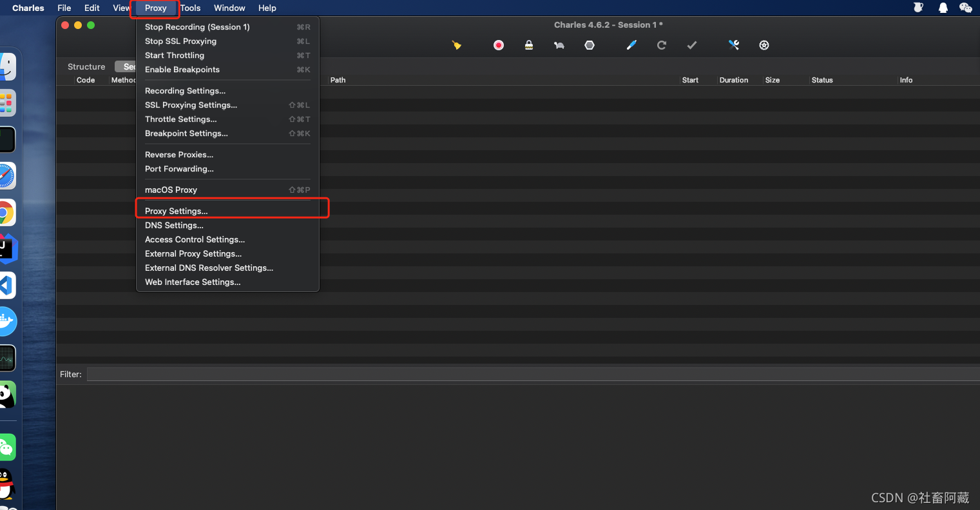Sort by the Path column header
980x510 pixels.
[x=338, y=80]
